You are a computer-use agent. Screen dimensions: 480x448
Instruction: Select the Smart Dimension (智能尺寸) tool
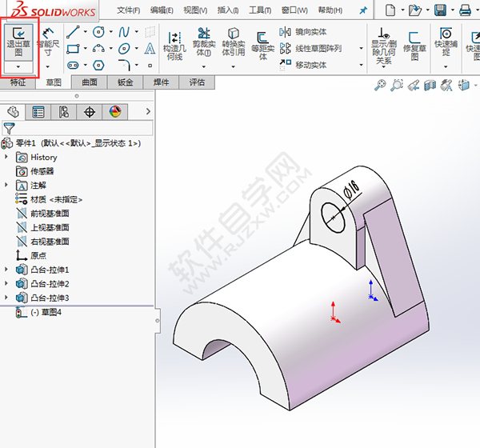48,42
